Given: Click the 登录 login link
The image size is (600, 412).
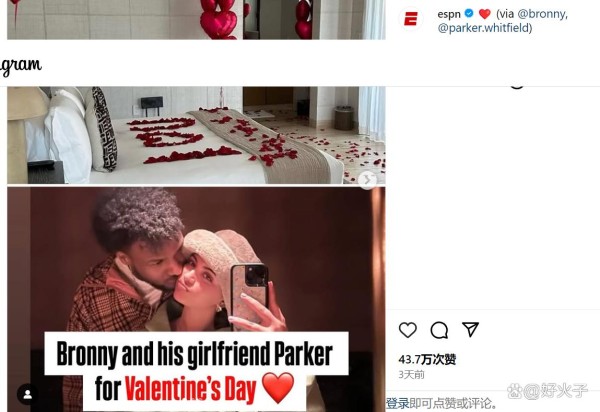Looking at the screenshot, I should coord(398,403).
